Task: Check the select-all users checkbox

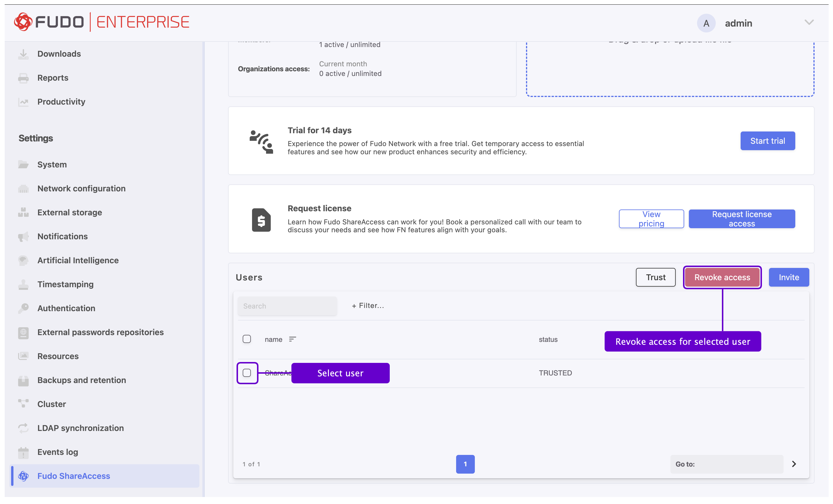Action: (x=247, y=339)
